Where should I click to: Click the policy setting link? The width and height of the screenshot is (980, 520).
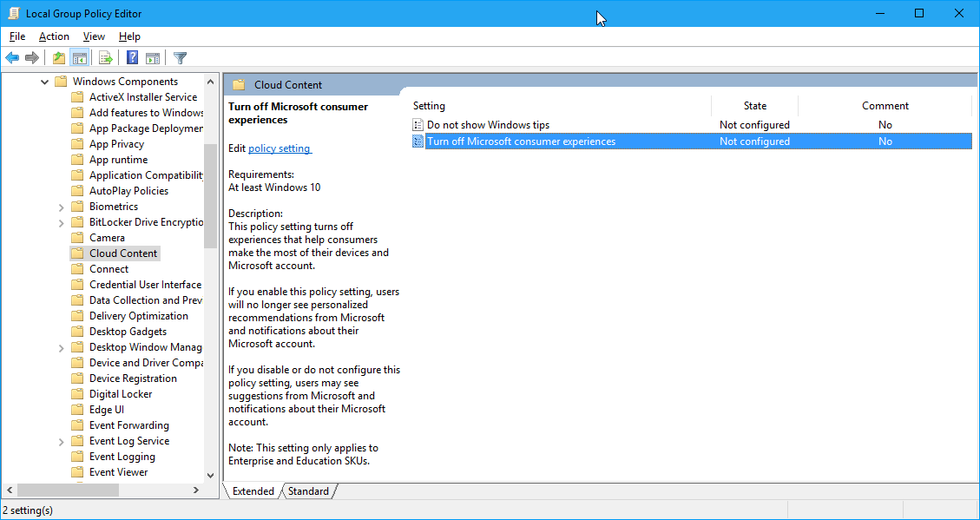[x=279, y=148]
